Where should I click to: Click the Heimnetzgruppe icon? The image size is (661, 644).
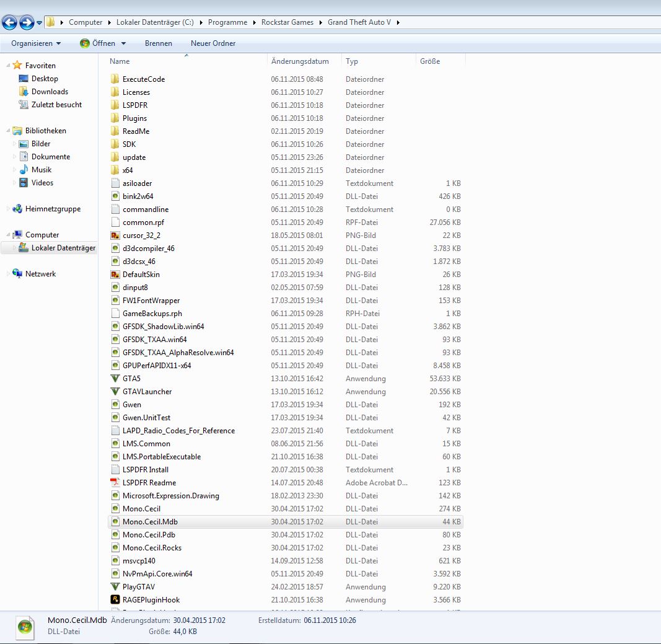coord(17,208)
